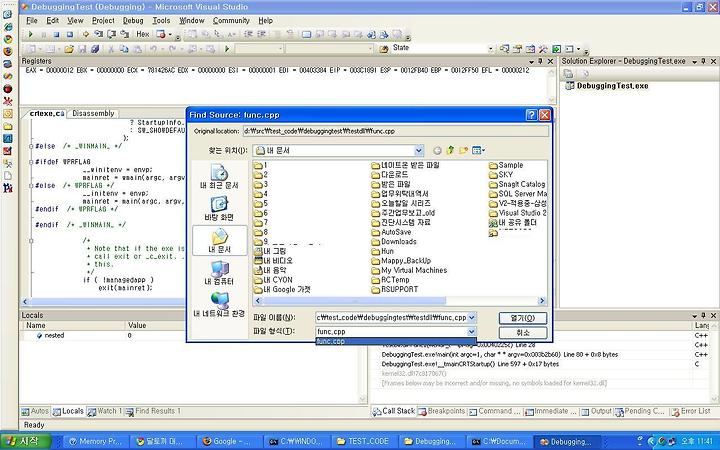Switch to the Breakpoints tab
The height and width of the screenshot is (450, 720).
click(442, 411)
